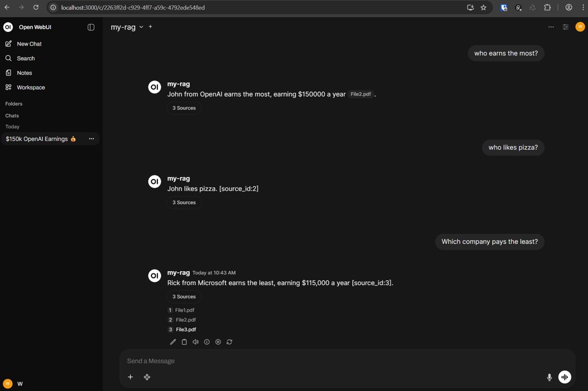The height and width of the screenshot is (391, 588).
Task: Open Workspace in the sidebar
Action: [31, 87]
